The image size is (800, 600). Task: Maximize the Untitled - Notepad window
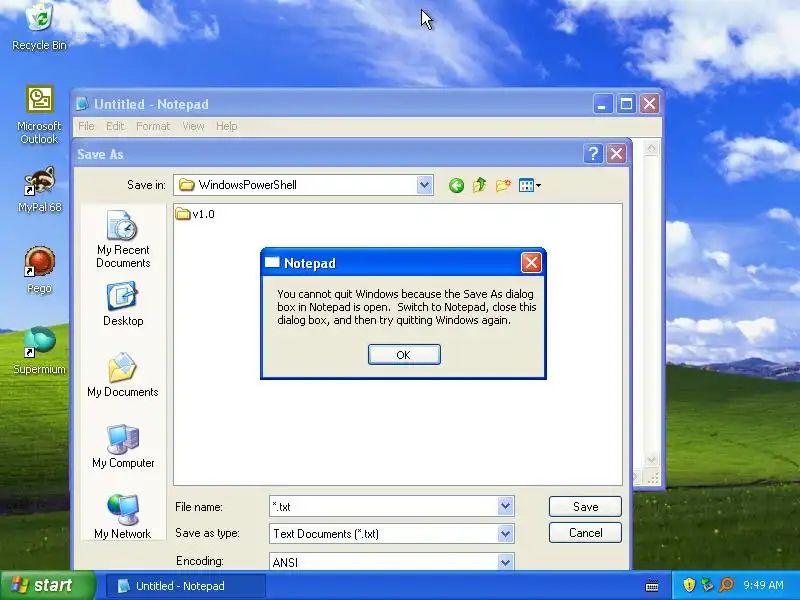(x=626, y=104)
